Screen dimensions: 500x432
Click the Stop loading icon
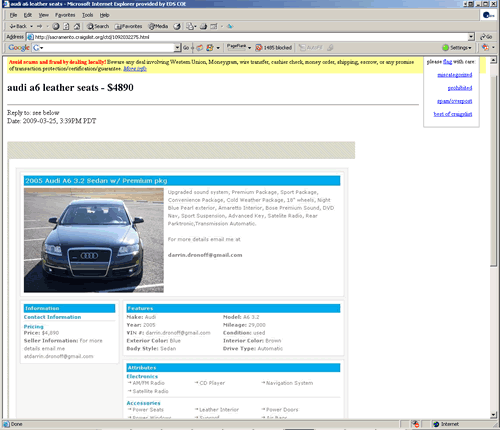[x=56, y=26]
